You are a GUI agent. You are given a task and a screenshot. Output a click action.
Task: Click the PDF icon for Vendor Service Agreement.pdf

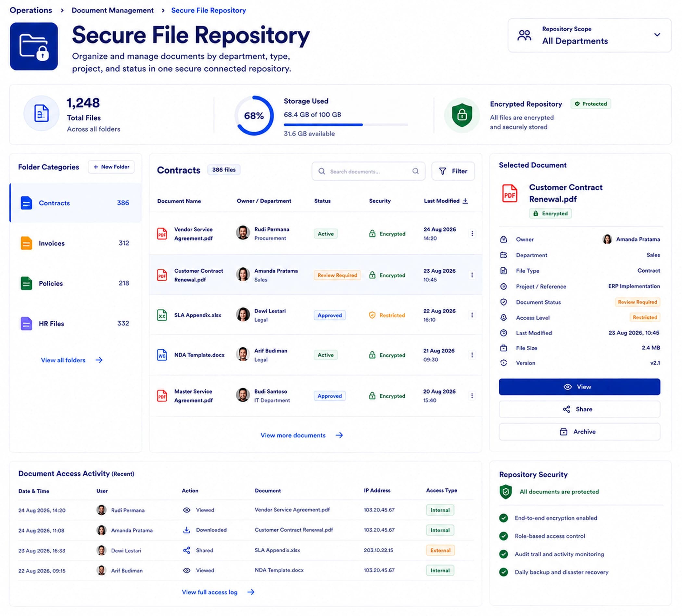click(x=162, y=234)
